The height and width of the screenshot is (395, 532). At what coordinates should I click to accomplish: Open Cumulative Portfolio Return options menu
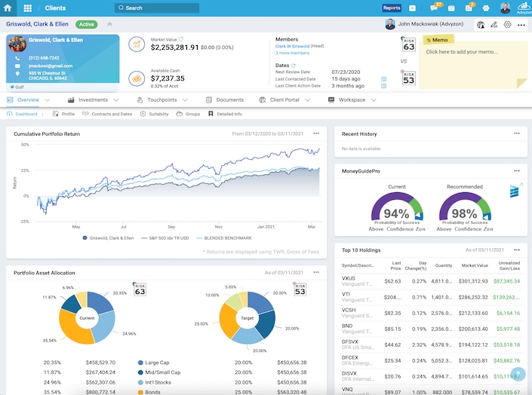[316, 133]
